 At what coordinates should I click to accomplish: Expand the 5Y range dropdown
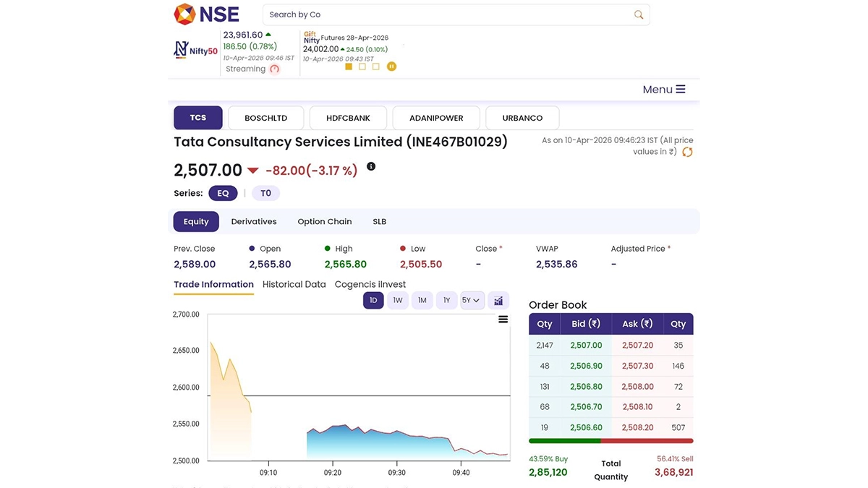tap(472, 301)
